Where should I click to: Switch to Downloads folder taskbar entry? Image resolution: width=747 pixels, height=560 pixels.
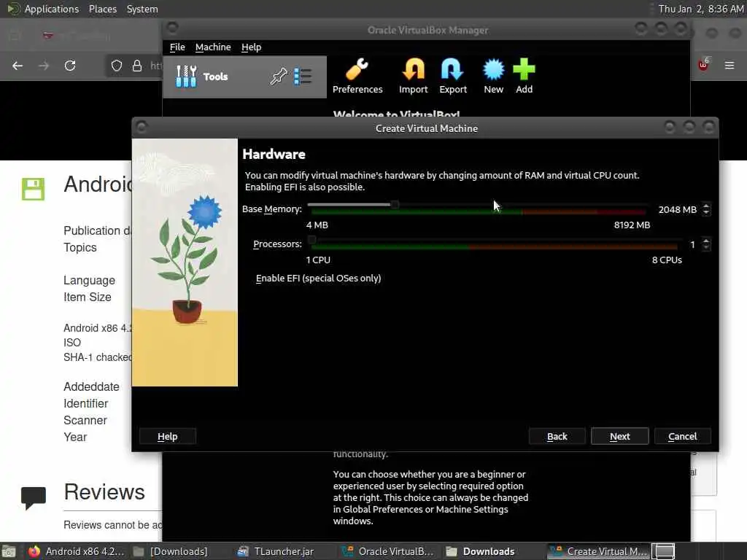pyautogui.click(x=480, y=551)
